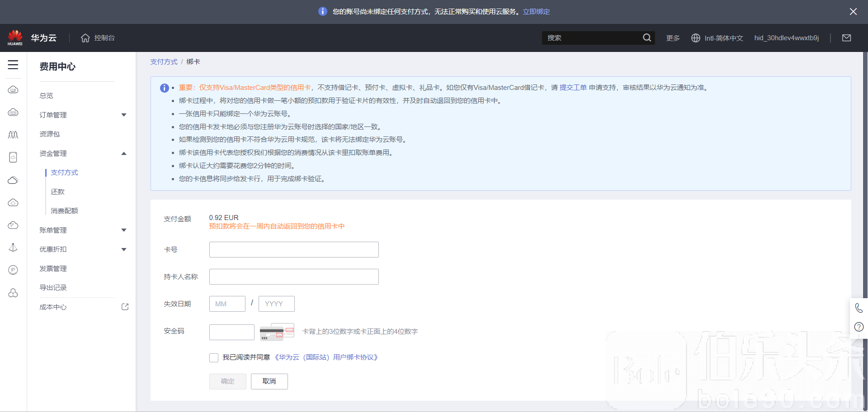
Task: Focus the YYYY expiry year field
Action: pos(277,304)
